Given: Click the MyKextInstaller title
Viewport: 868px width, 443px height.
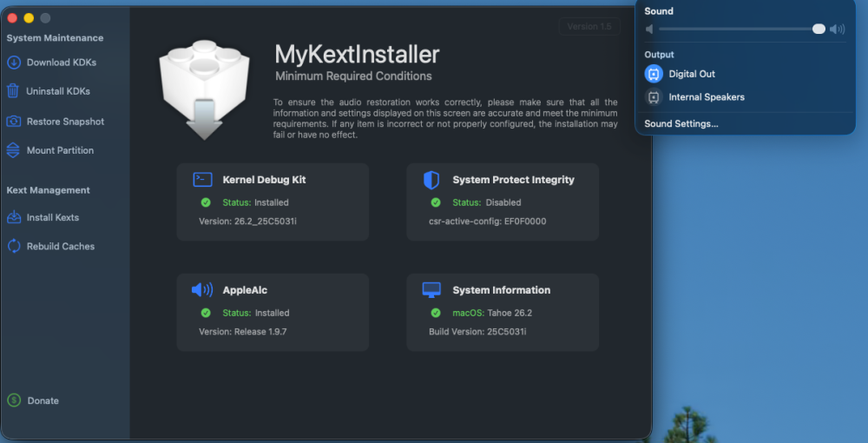Looking at the screenshot, I should click(357, 54).
